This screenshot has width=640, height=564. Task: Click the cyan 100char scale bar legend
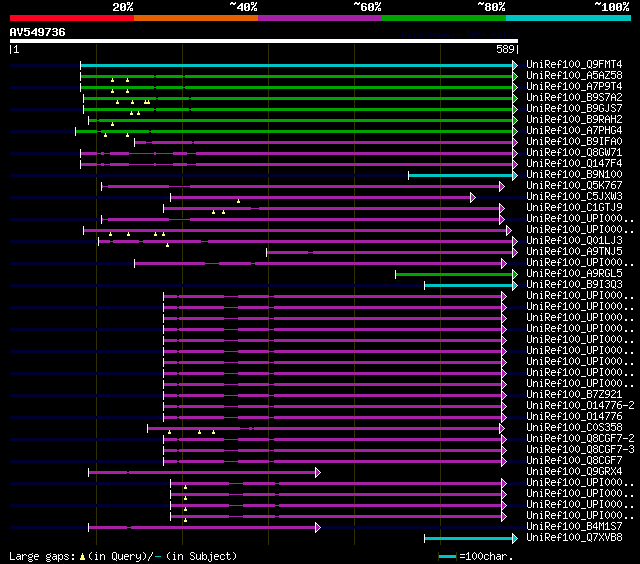pyautogui.click(x=447, y=557)
